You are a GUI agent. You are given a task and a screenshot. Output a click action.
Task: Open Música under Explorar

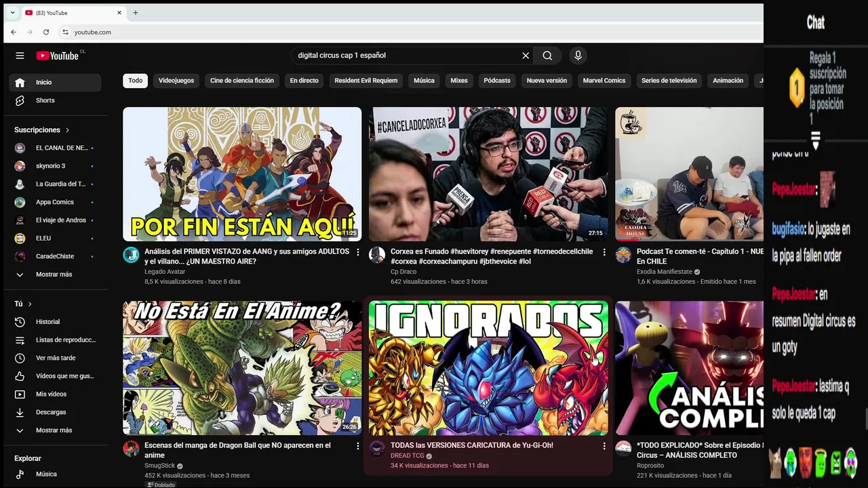pos(55,474)
